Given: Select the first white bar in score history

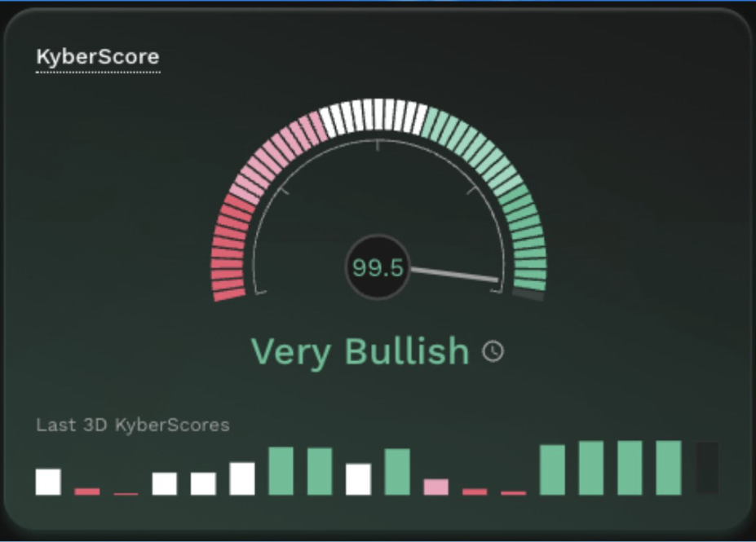Looking at the screenshot, I should (48, 482).
